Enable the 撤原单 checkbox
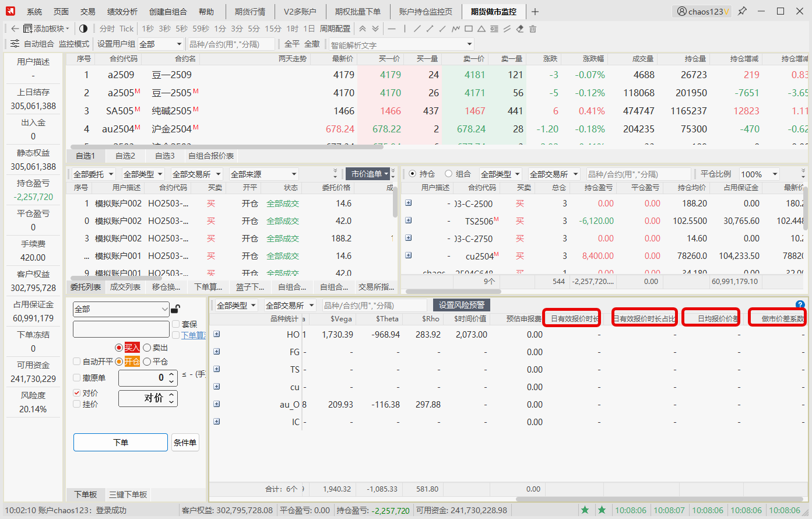This screenshot has height=519, width=812. point(77,378)
